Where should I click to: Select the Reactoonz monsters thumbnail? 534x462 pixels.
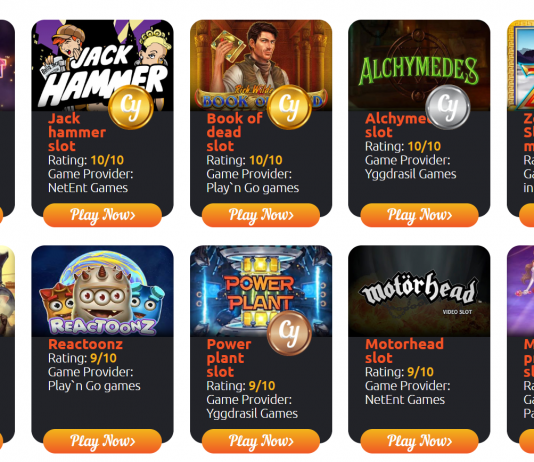tap(103, 291)
